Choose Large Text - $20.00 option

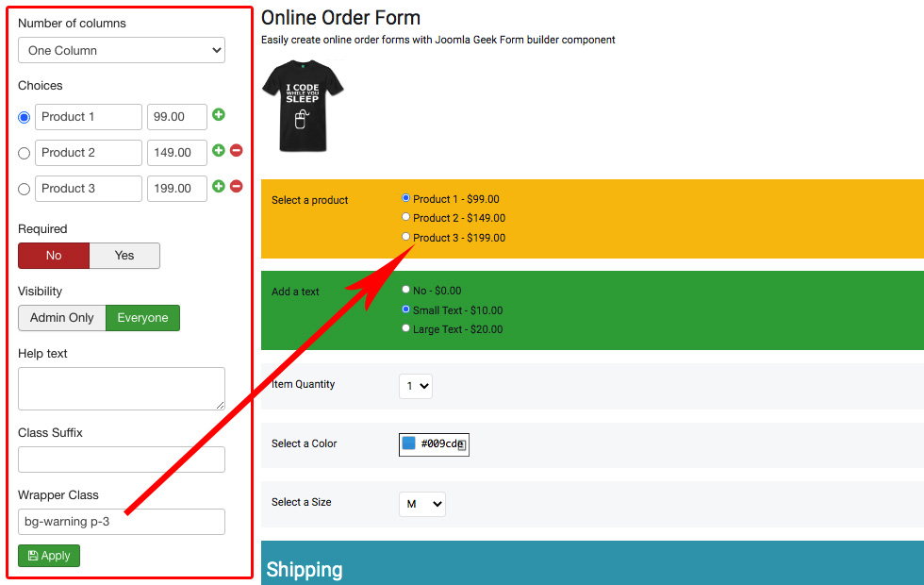(x=405, y=328)
